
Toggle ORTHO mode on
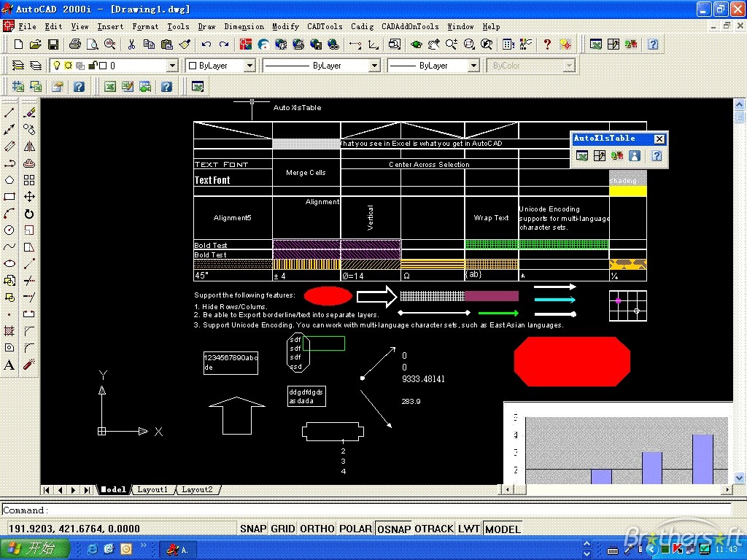(317, 528)
